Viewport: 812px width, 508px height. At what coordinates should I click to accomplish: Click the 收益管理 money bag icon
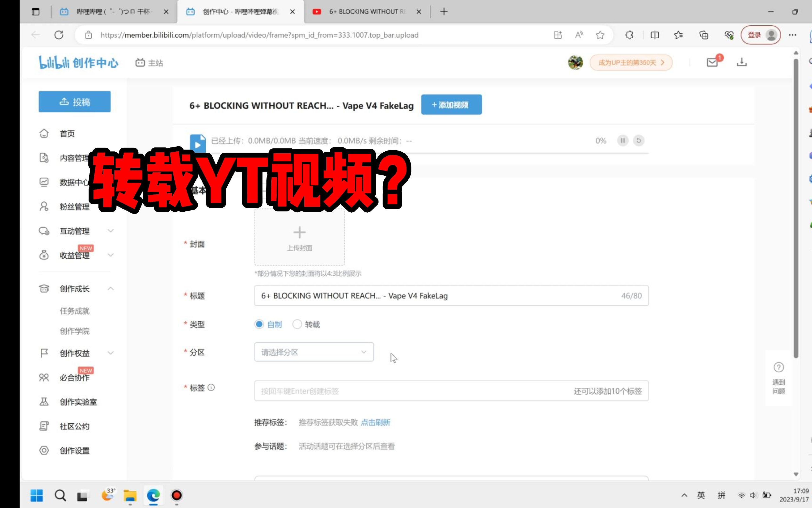(44, 255)
